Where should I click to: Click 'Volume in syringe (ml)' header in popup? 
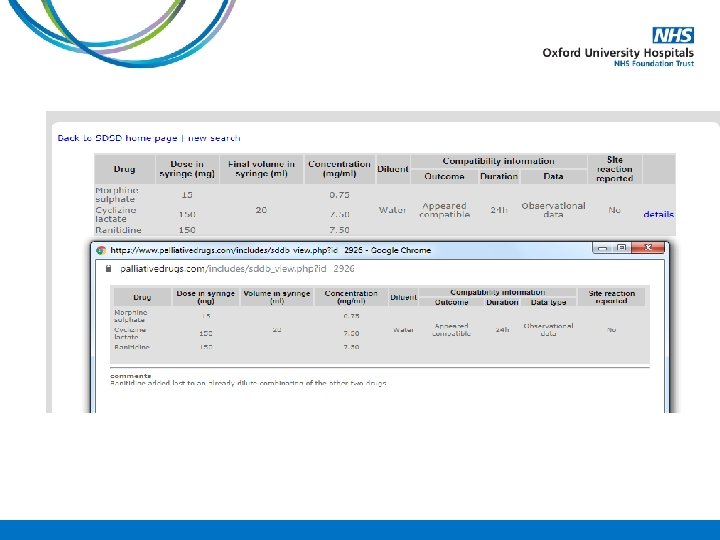[x=276, y=297]
